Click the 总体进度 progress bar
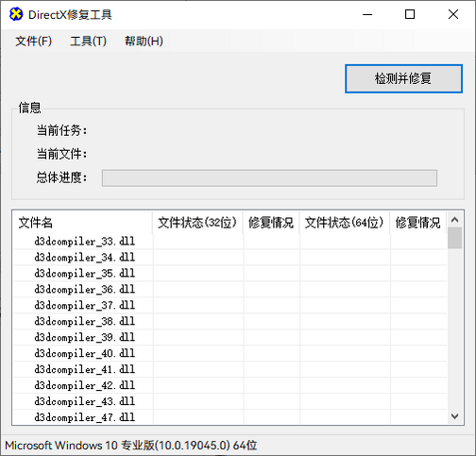 point(269,178)
